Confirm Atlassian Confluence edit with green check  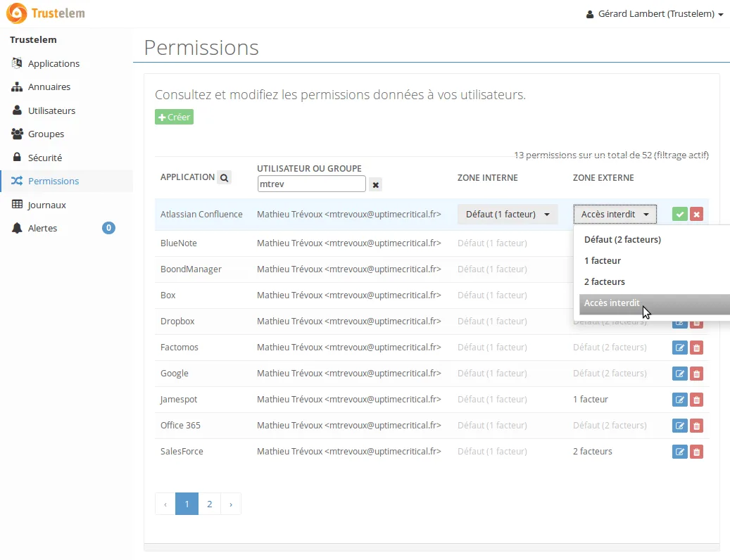point(680,215)
